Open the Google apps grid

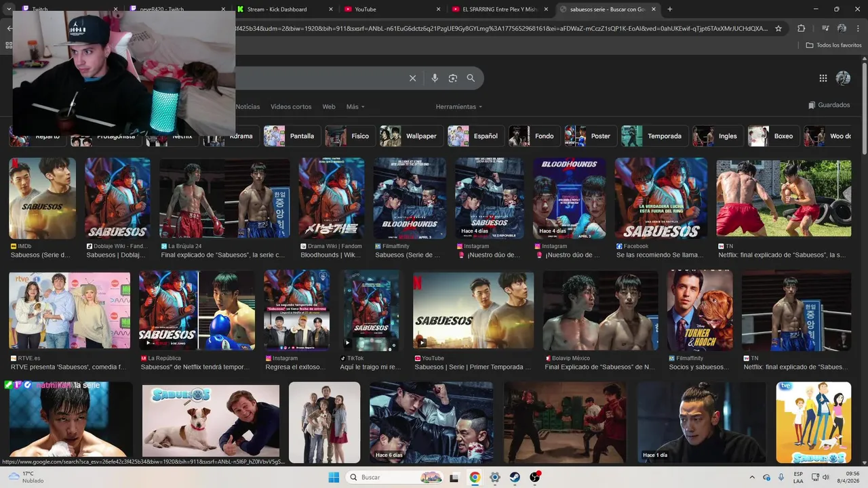(x=823, y=78)
